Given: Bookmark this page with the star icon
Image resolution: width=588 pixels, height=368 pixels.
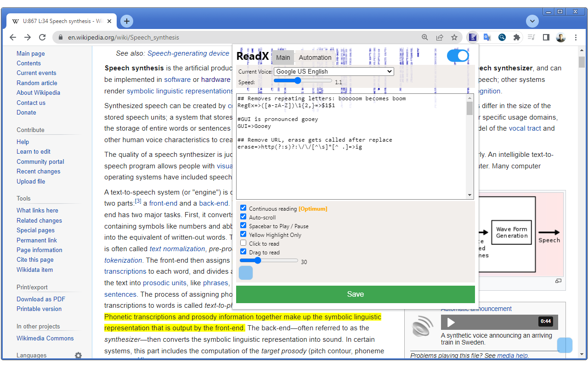Looking at the screenshot, I should 454,37.
